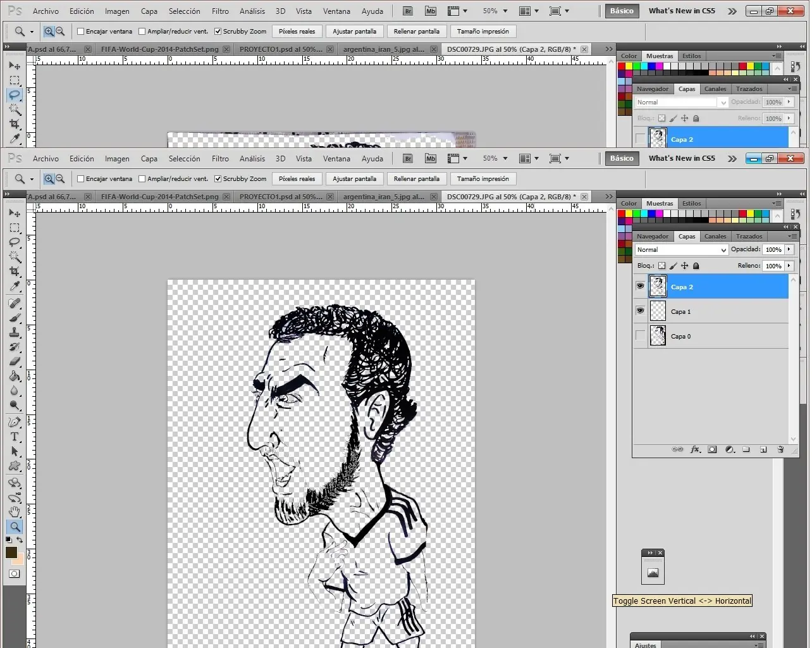Choose the Brush tool in the lower toolbox
Screen dimensions: 812x648
(15, 318)
